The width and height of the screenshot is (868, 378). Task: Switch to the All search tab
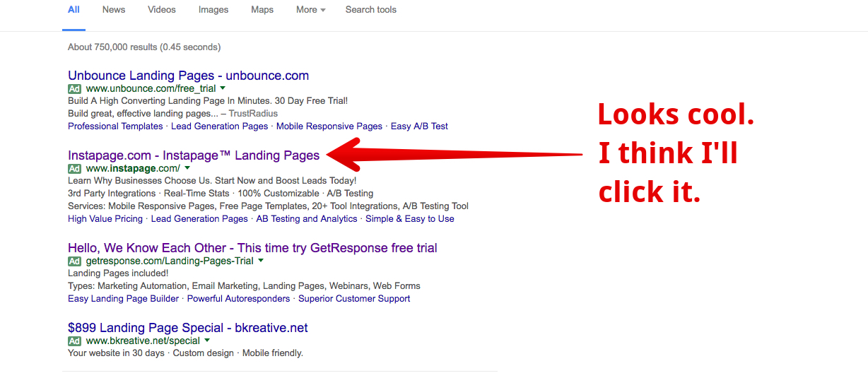click(x=74, y=10)
